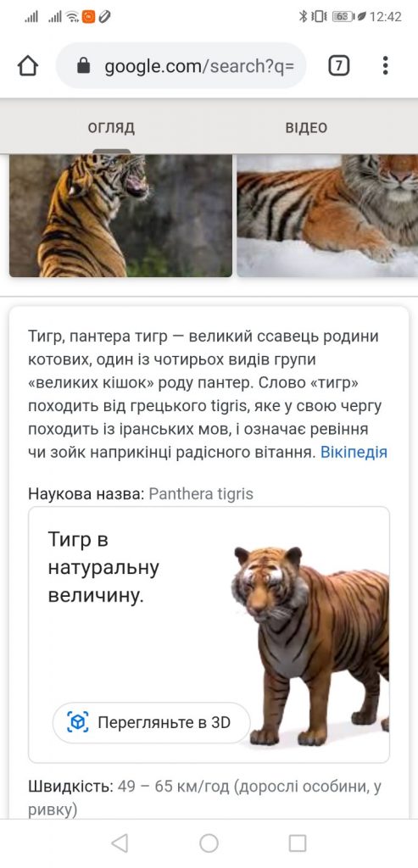Open the roaring tiger photo thumbnail
Screen dimensions: 418x868
point(120,215)
